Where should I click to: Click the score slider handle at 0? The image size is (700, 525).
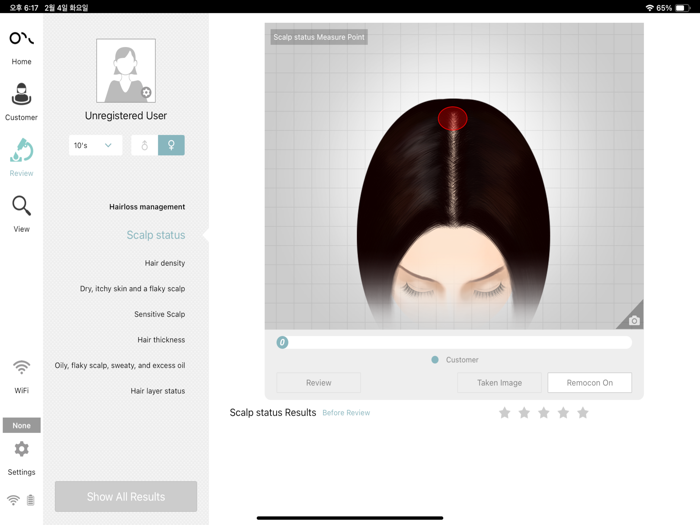(282, 342)
